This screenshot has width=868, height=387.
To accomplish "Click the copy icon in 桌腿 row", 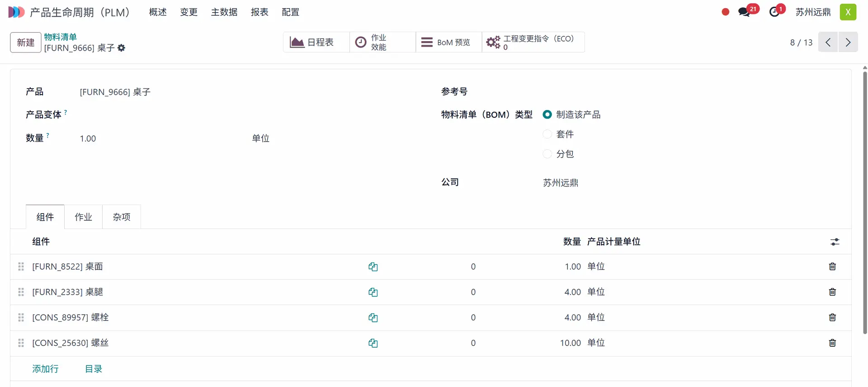I will coord(373,292).
